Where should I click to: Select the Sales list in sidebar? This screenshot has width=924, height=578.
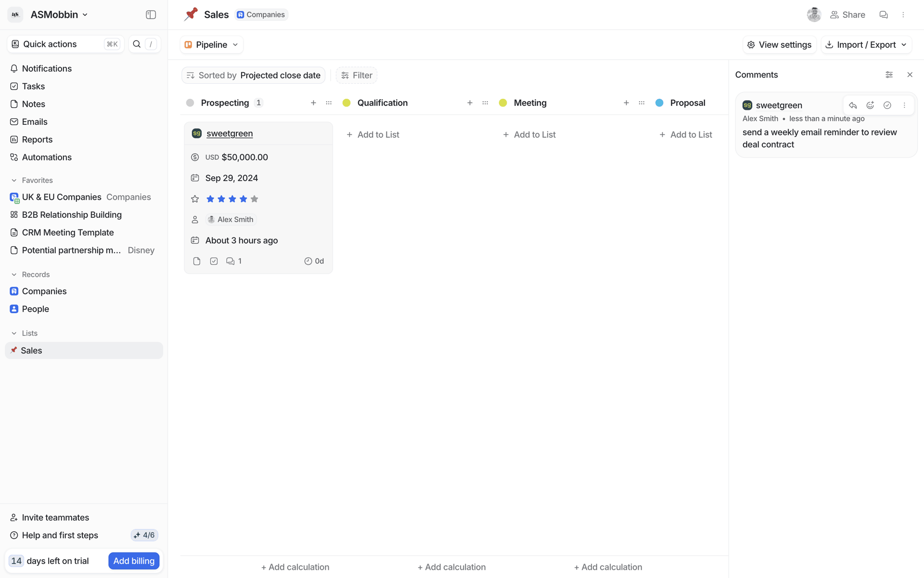(x=84, y=351)
